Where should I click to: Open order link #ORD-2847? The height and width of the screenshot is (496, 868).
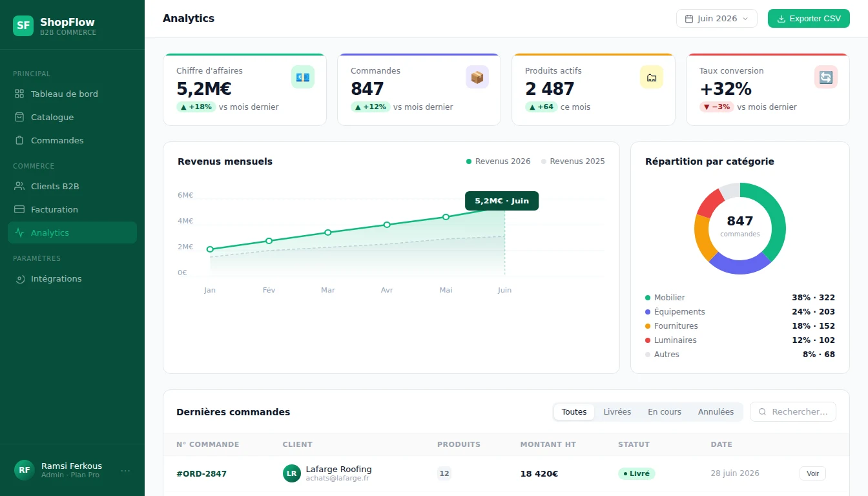[x=201, y=473]
